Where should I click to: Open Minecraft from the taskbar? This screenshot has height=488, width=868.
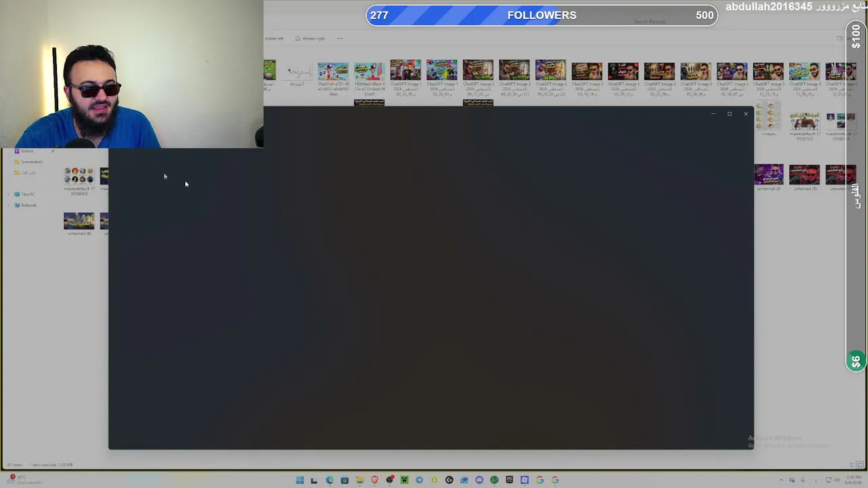(404, 480)
